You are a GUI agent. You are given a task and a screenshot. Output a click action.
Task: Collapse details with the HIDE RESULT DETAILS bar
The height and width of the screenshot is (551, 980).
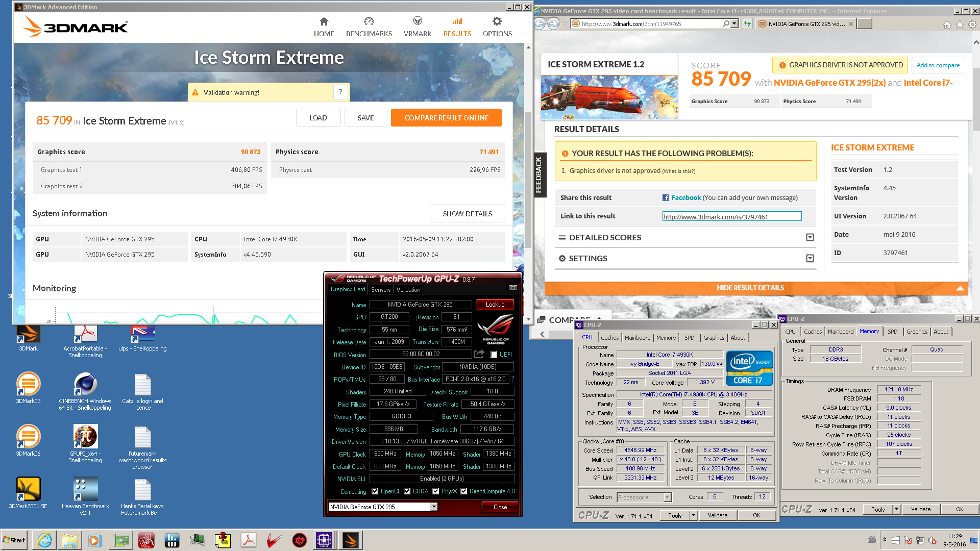pos(756,288)
